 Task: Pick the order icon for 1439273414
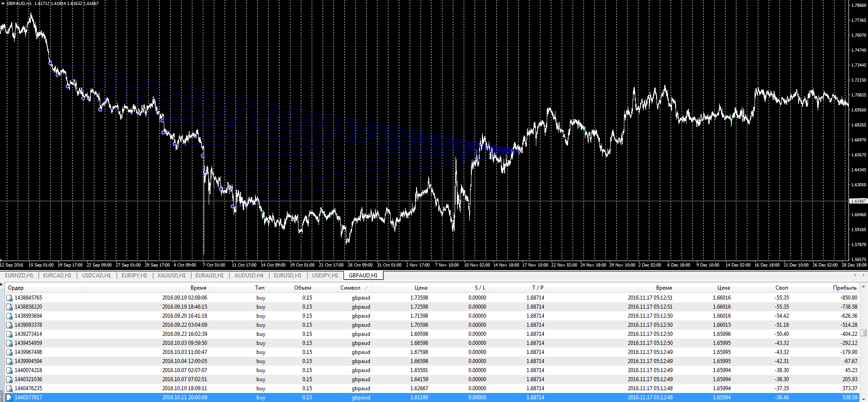click(x=9, y=334)
